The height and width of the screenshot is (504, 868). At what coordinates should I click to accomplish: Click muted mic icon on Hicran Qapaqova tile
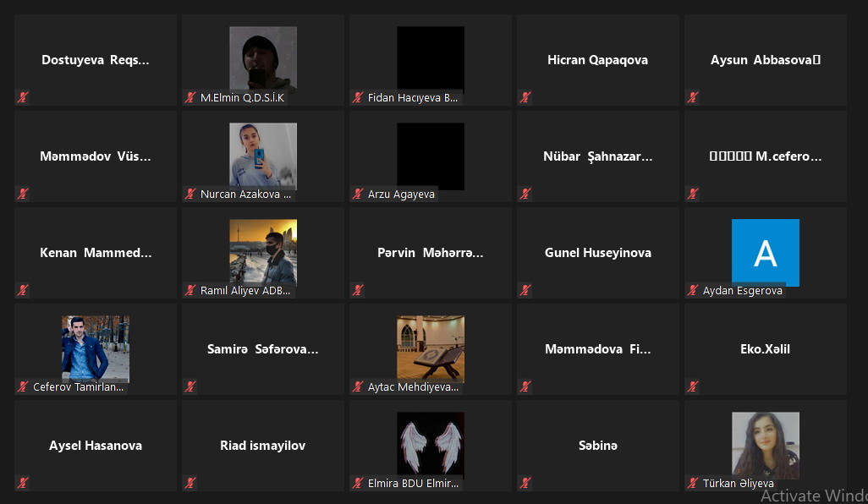[525, 97]
